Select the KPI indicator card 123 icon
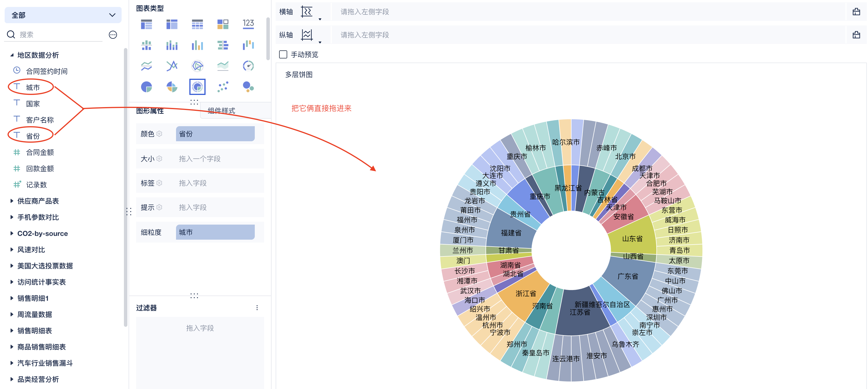Viewport: 868px width, 389px height. [248, 24]
